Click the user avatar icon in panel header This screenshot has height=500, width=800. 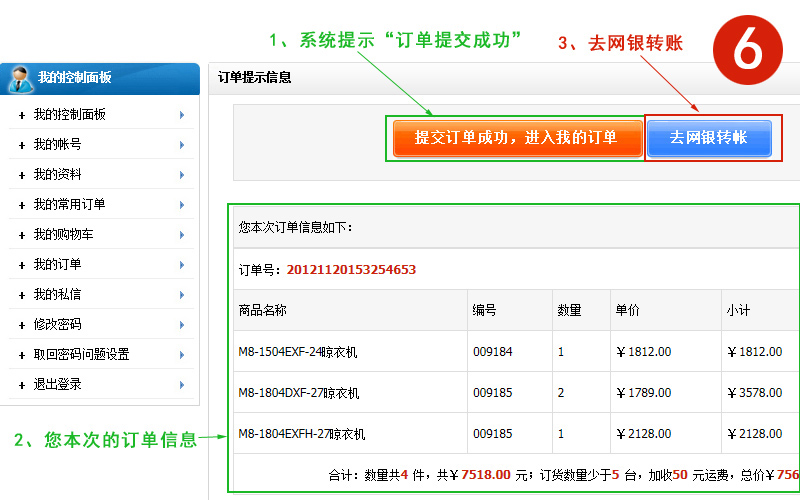pos(20,79)
